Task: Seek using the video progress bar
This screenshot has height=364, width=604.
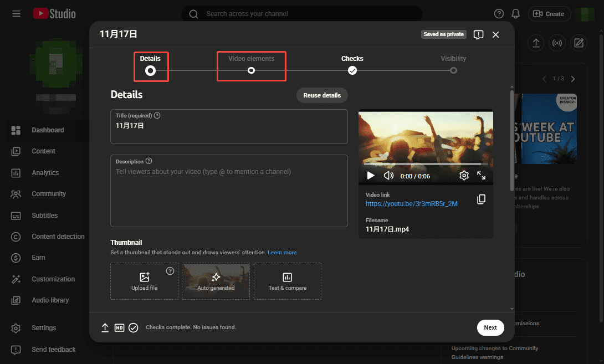Action: 426,163
